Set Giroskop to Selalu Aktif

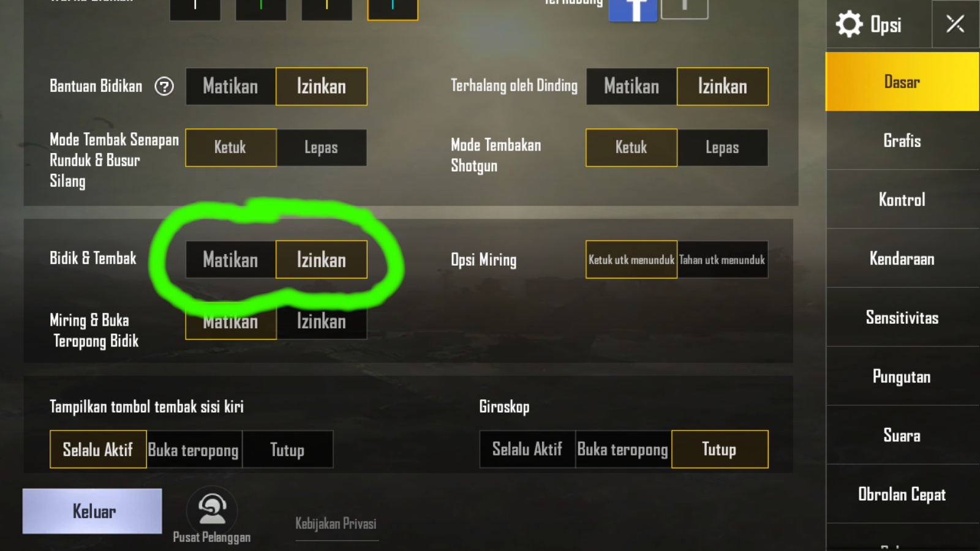[527, 449]
